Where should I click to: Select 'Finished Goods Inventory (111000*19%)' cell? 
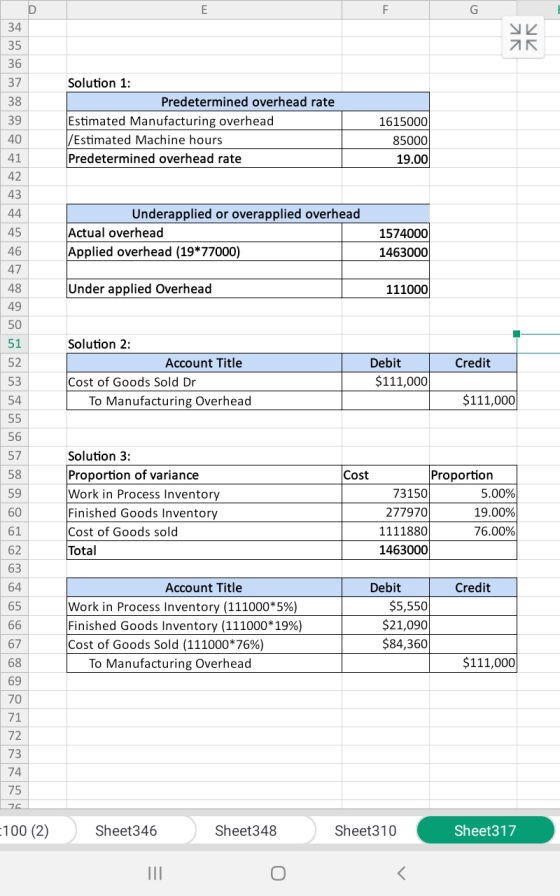(x=204, y=625)
